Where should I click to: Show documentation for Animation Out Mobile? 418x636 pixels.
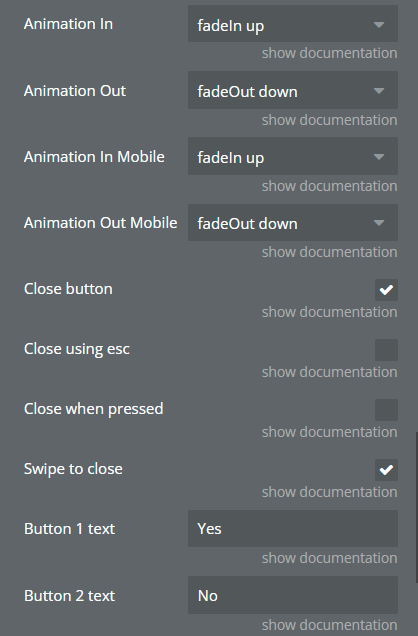[329, 252]
